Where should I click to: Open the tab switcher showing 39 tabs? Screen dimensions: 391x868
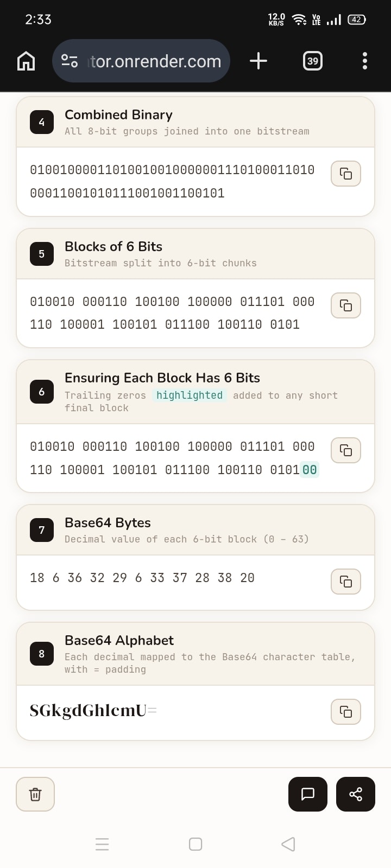(312, 61)
